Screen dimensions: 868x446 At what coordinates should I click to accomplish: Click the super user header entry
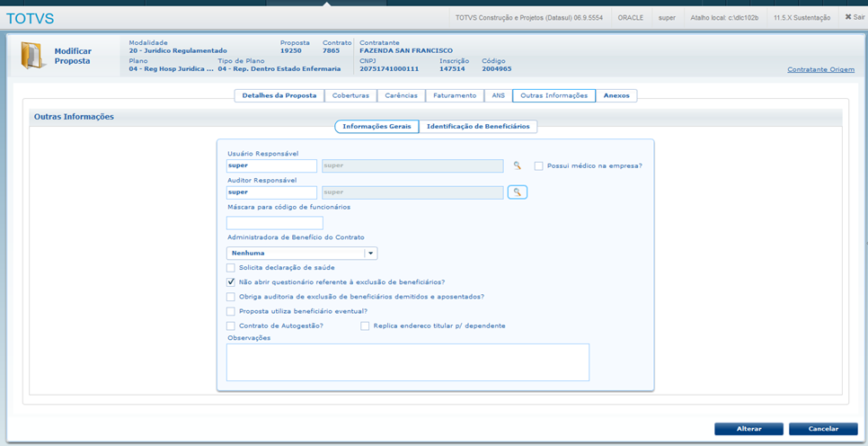[x=667, y=18]
